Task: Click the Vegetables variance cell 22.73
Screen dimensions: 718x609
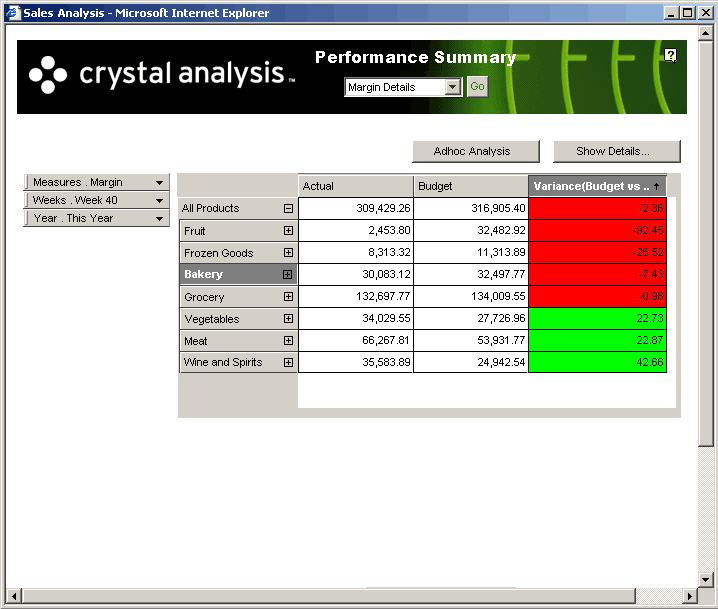Action: coord(597,318)
